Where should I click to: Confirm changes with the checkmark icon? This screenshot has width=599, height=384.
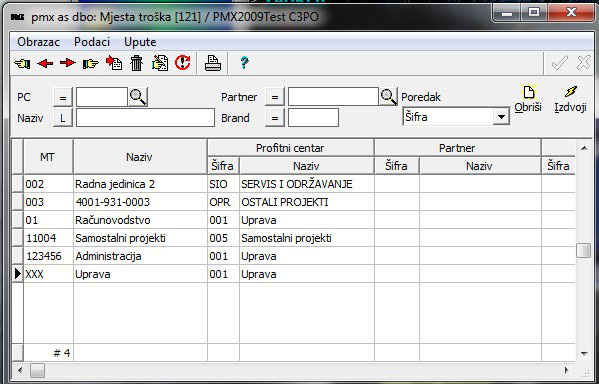pyautogui.click(x=560, y=63)
